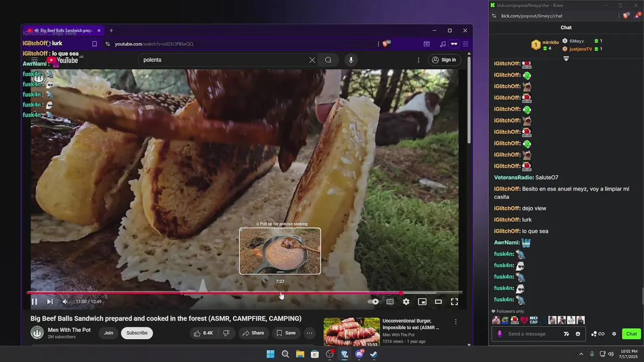Enter fullscreen on the YouTube video
Image resolution: width=644 pixels, height=362 pixels.
454,302
